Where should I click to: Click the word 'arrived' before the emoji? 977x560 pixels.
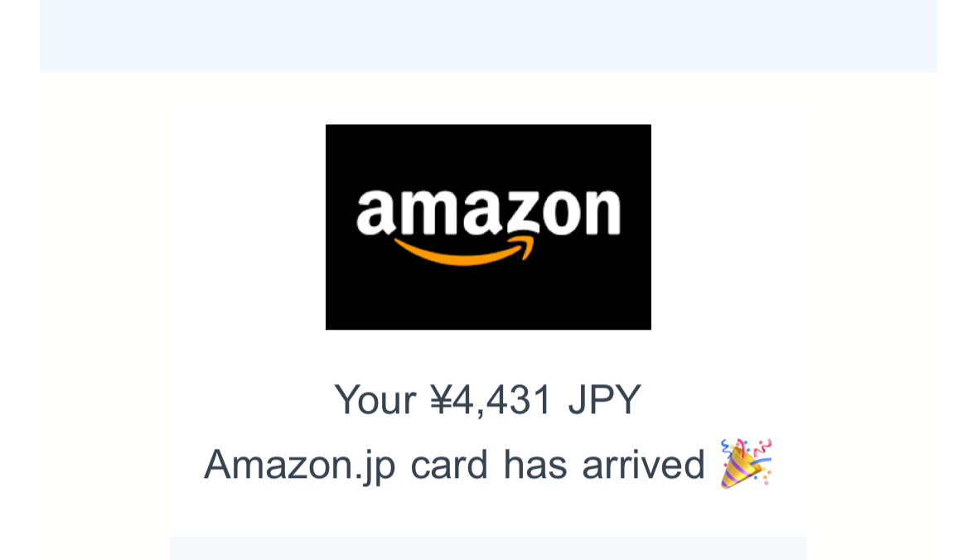point(643,465)
